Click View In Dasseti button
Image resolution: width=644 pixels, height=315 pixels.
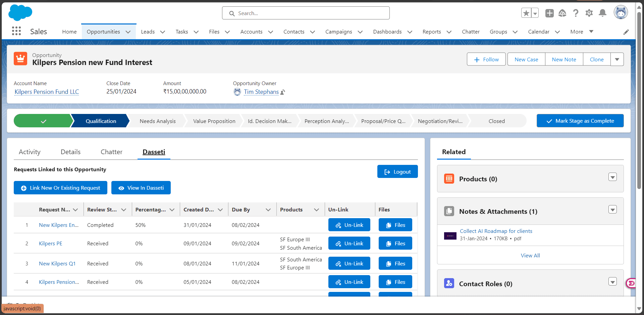(141, 188)
